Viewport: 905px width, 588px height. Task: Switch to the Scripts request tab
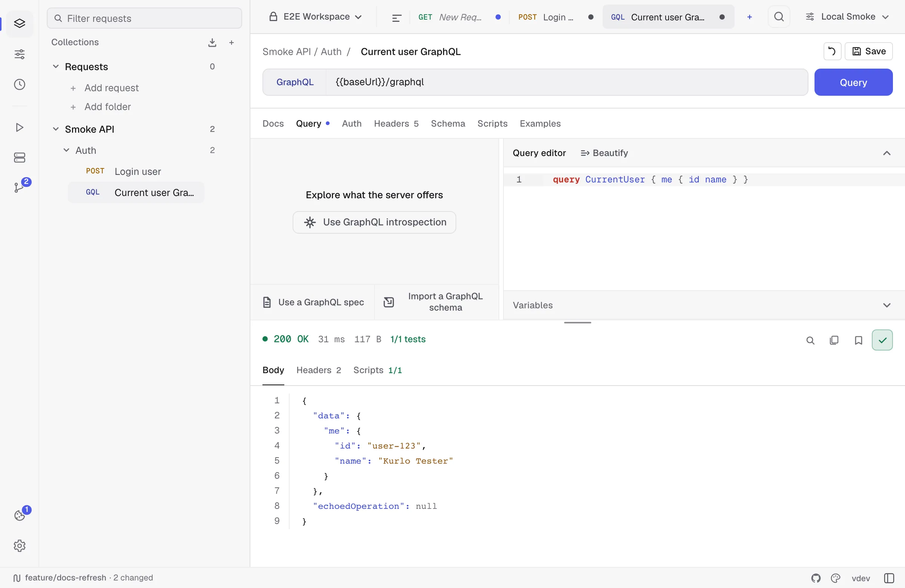[492, 124]
